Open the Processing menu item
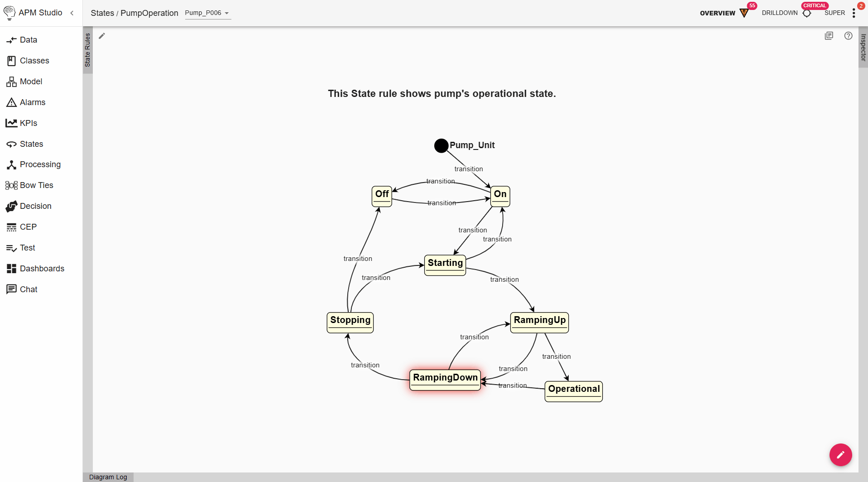The height and width of the screenshot is (482, 868). pos(41,164)
